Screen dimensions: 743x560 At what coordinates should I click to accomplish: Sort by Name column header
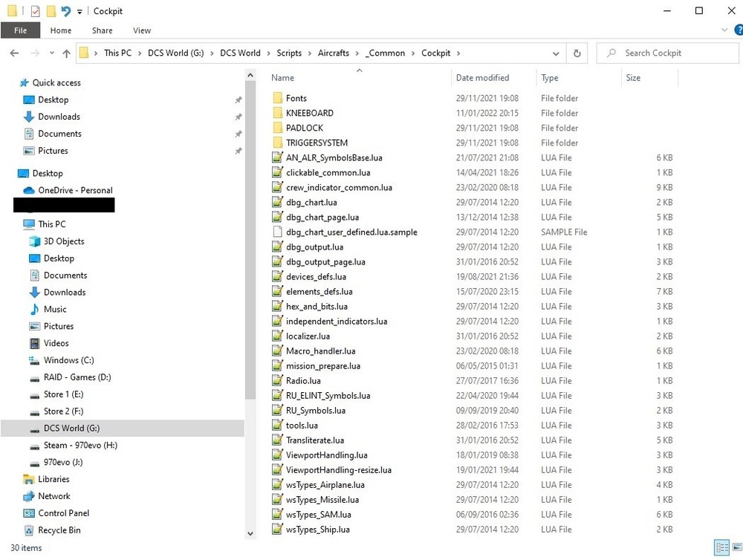(282, 78)
